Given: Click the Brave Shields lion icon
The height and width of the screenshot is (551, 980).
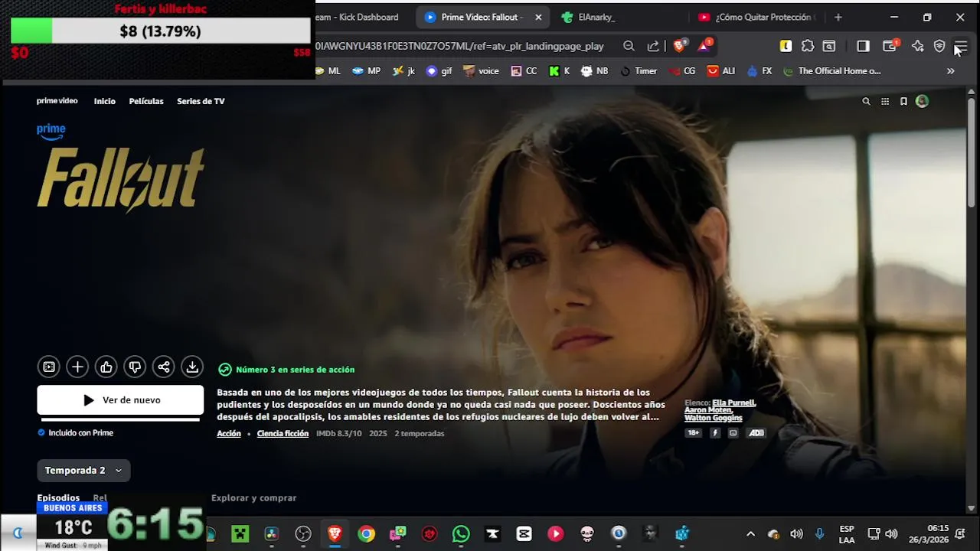Looking at the screenshot, I should pos(679,46).
